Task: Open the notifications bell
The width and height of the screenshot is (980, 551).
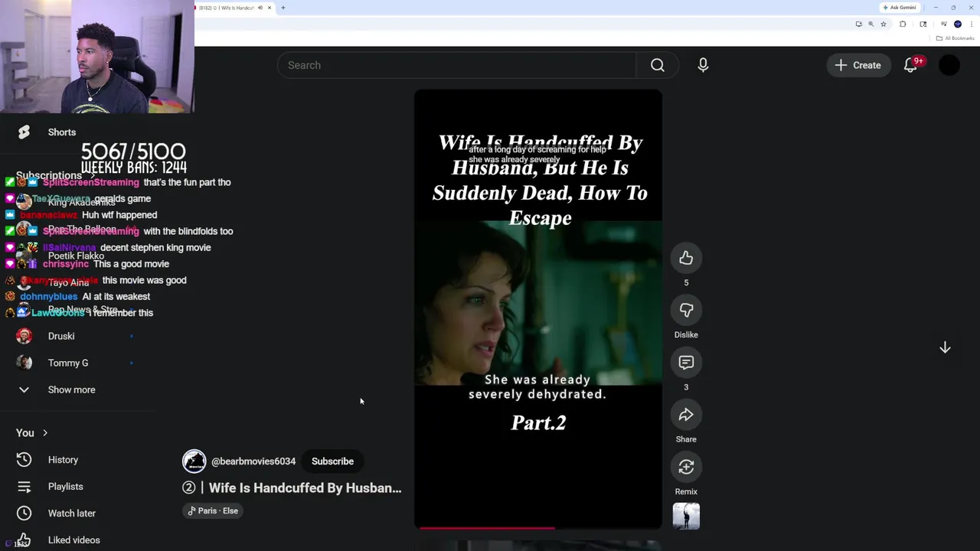Action: 910,65
